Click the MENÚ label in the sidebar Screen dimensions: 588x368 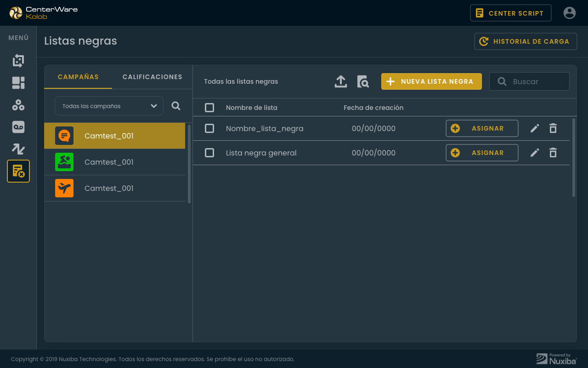[18, 38]
